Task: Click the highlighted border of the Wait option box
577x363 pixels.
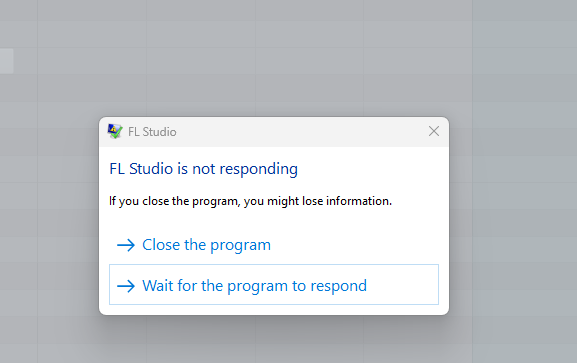Action: coord(274,265)
